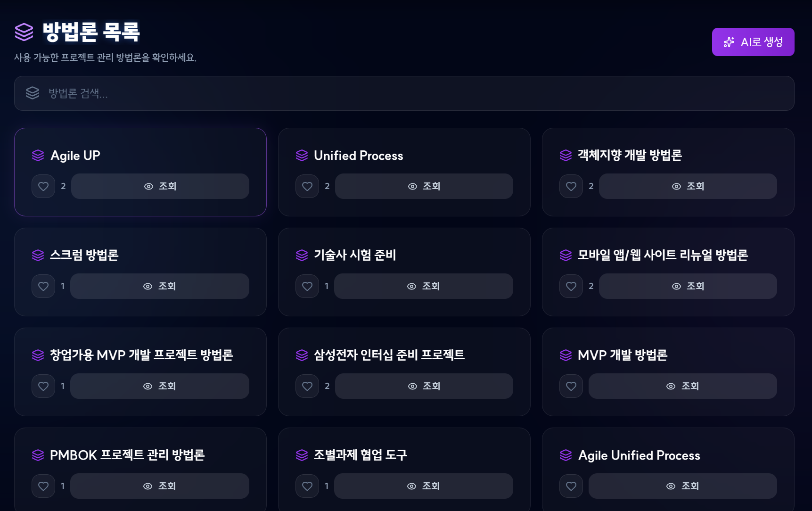Open the 스크럼 방법론 card title
This screenshot has height=511, width=812.
pos(84,255)
